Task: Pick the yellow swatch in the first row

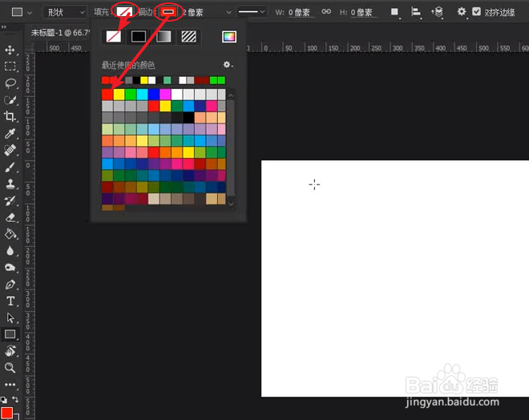Action: tap(119, 95)
